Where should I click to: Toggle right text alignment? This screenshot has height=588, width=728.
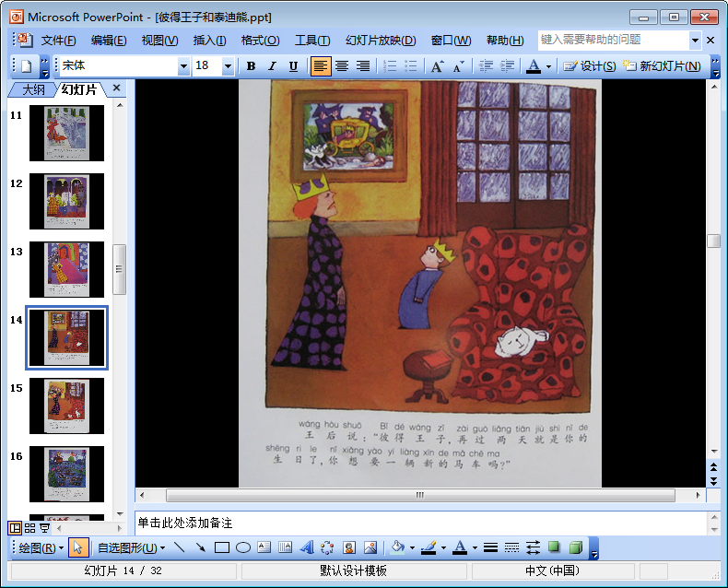(363, 66)
